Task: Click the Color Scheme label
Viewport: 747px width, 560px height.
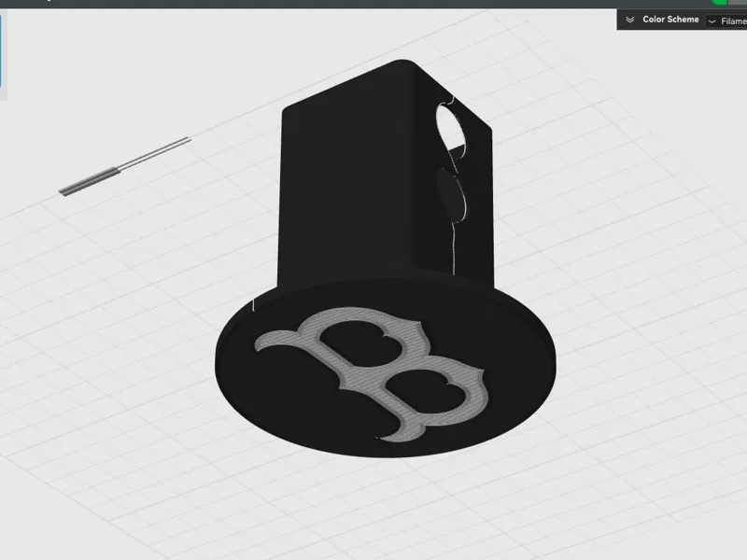Action: [x=670, y=20]
